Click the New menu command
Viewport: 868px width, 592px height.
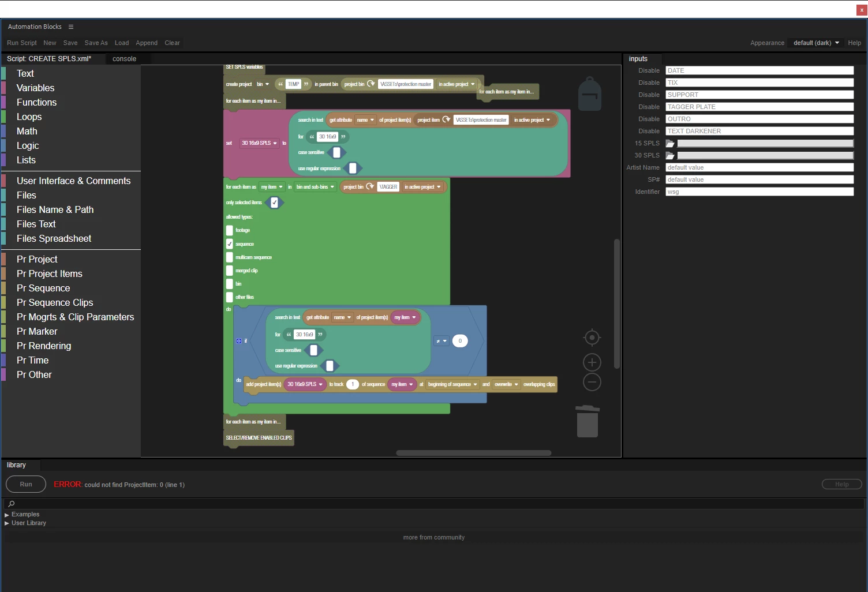(50, 43)
